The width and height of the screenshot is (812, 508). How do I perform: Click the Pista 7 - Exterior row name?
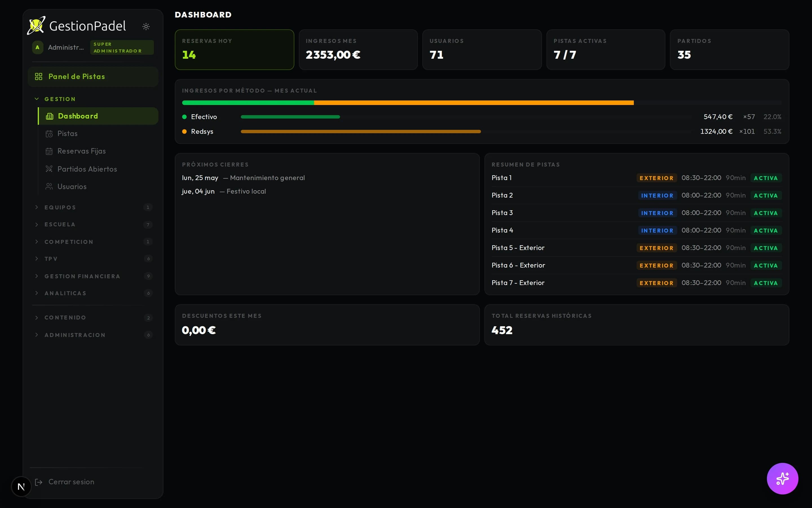[x=518, y=283]
